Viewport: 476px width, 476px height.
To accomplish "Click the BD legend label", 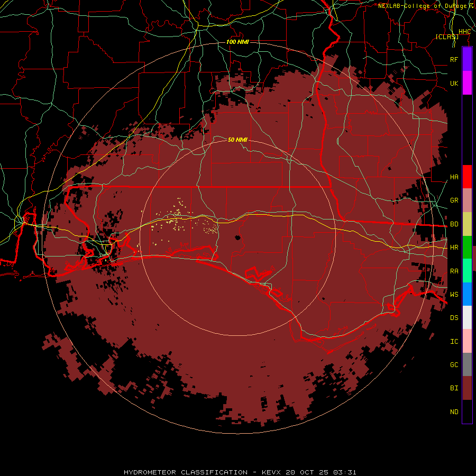I will [x=454, y=224].
